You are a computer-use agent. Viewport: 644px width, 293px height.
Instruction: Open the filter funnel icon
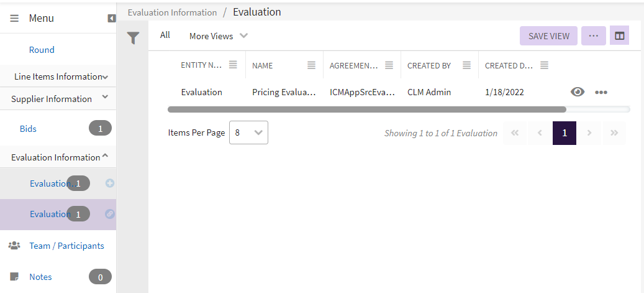[133, 39]
